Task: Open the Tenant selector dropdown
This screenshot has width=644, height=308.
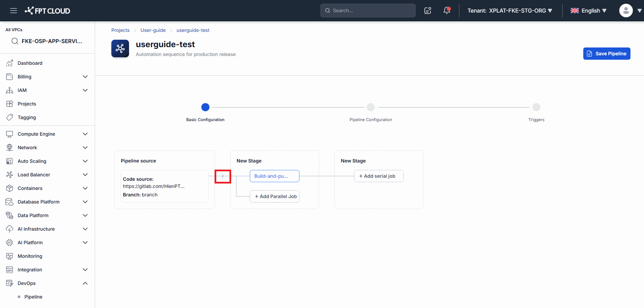Action: 510,11
